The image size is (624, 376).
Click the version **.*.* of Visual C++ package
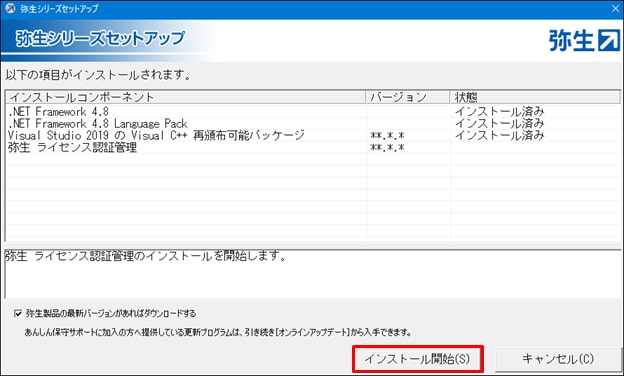(387, 136)
